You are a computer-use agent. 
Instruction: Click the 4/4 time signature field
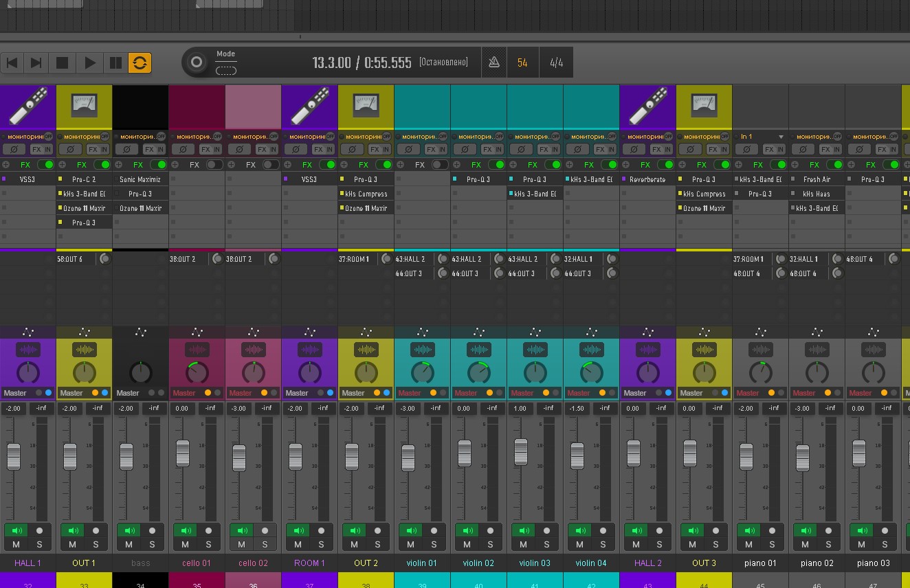coord(556,63)
